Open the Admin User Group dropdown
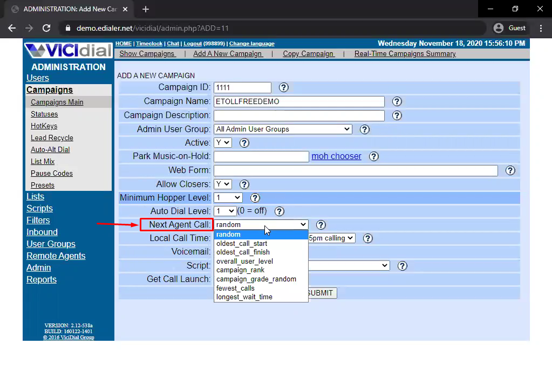 [283, 129]
